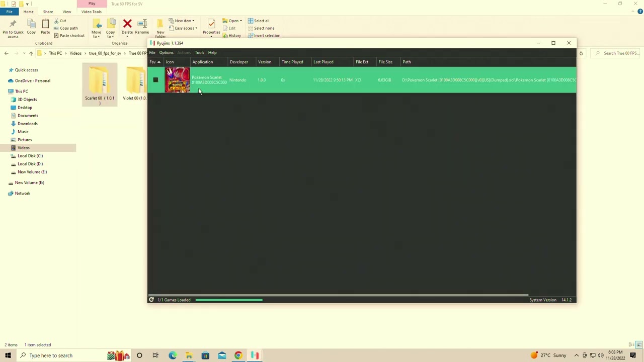644x362 pixels.
Task: Open Ryujinx File menu
Action: 152,52
